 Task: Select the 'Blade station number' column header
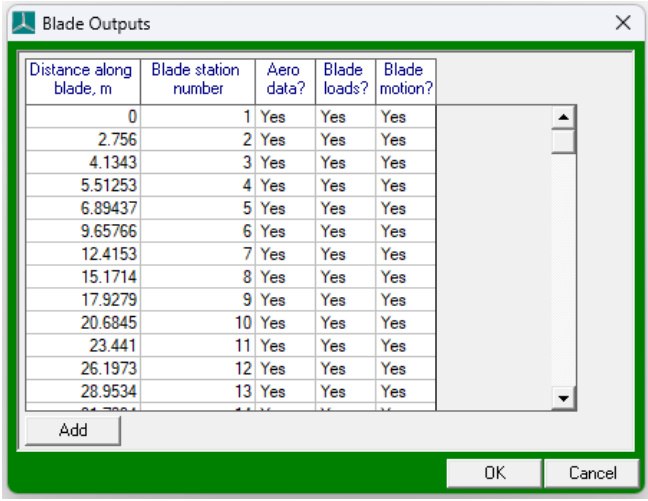click(196, 79)
